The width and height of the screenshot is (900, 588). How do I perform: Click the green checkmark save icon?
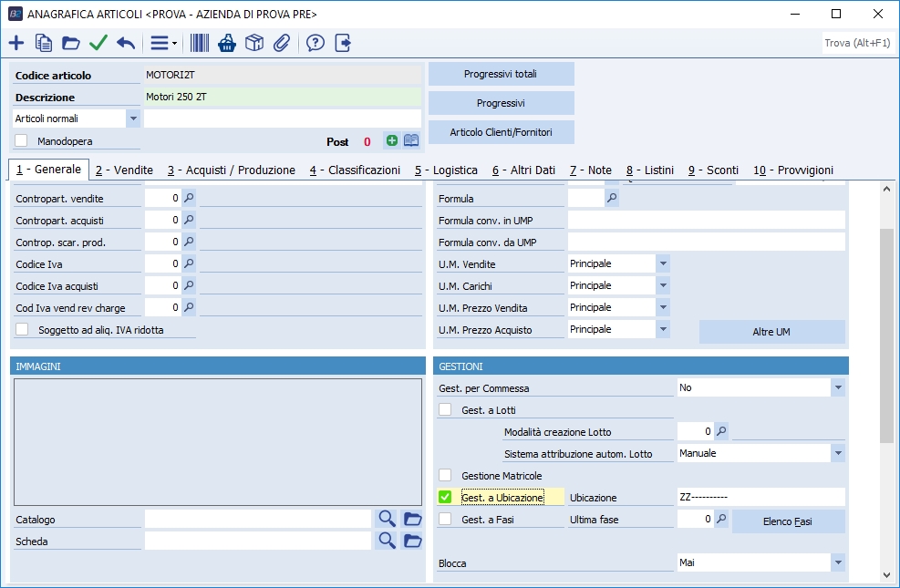coord(98,43)
